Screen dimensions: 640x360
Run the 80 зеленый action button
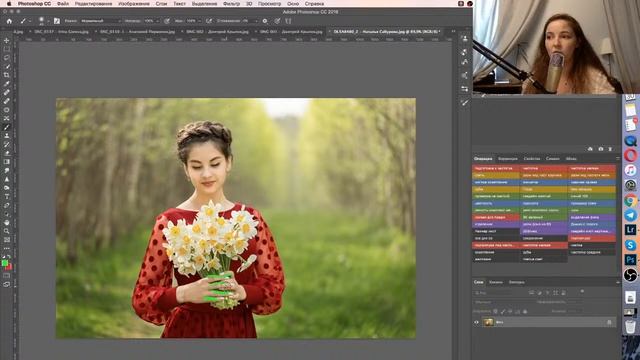coord(544,217)
